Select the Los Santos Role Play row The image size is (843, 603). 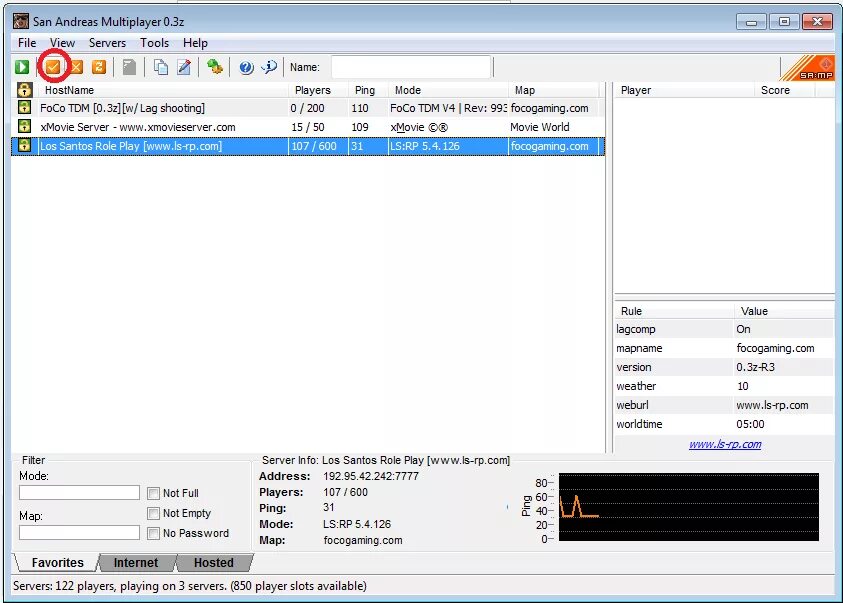pos(308,146)
